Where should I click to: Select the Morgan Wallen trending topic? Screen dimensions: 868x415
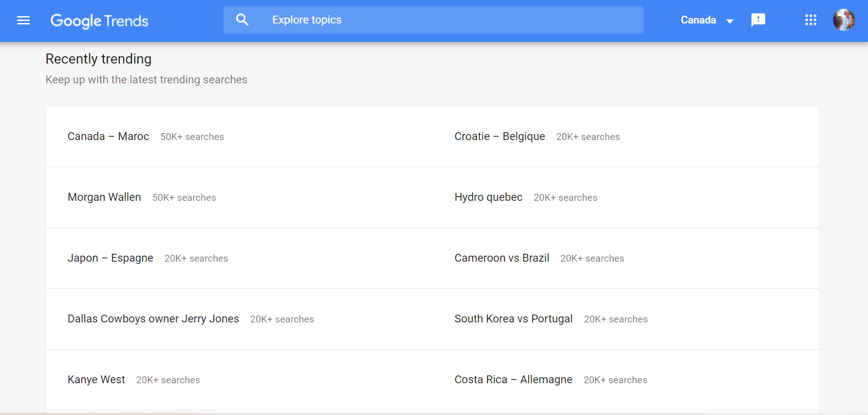(104, 197)
